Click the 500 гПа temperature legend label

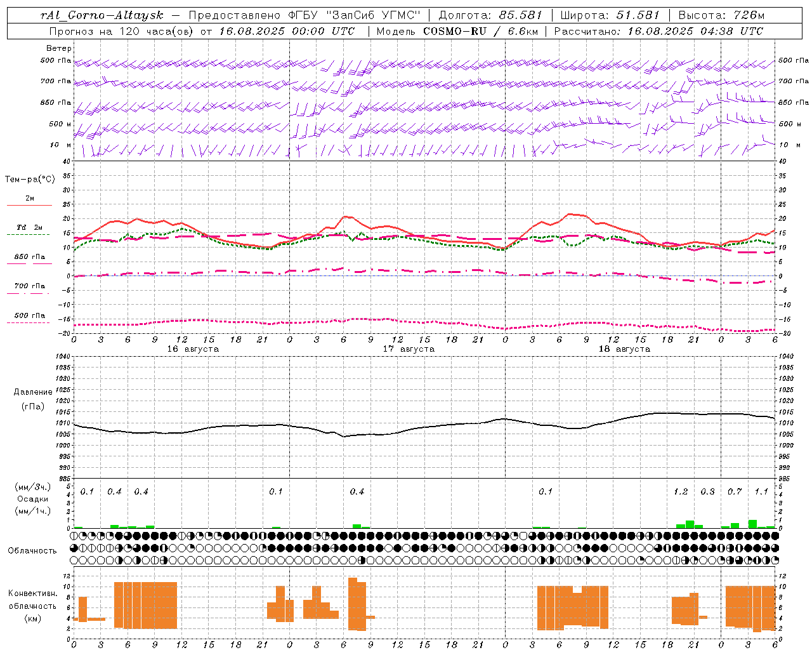tap(30, 315)
